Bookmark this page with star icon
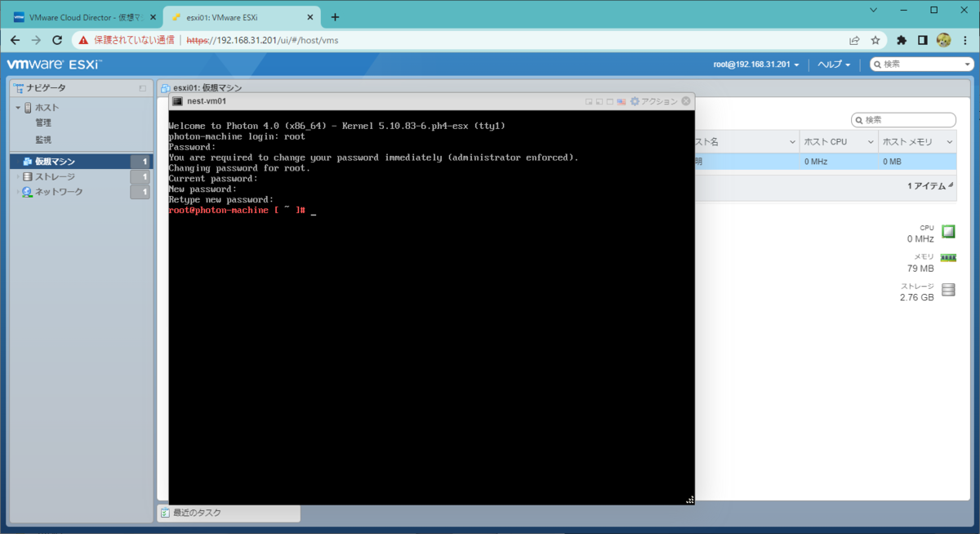 pyautogui.click(x=875, y=39)
